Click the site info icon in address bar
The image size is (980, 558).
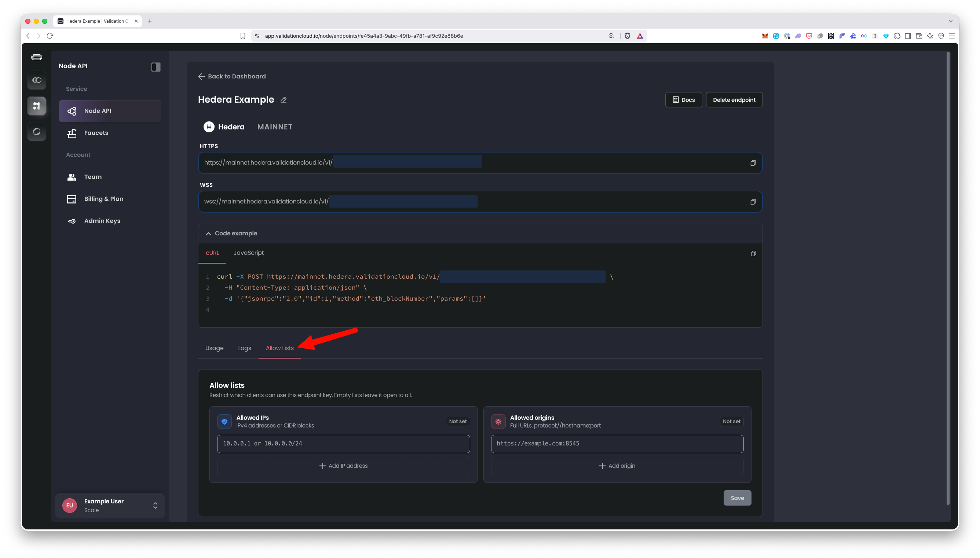pos(257,36)
